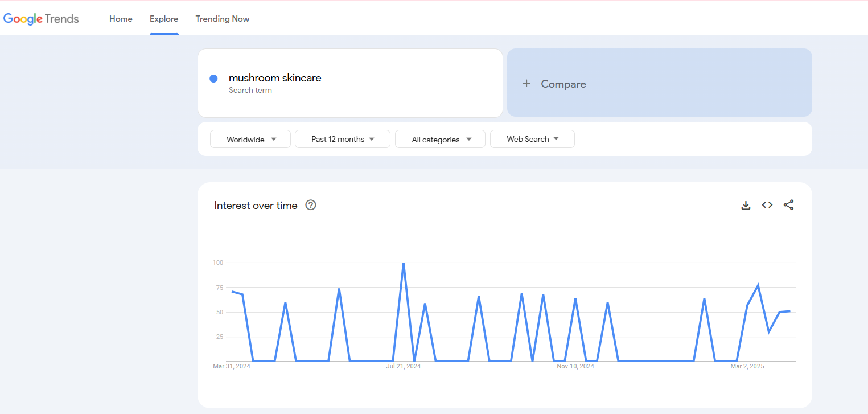Share the Interest over time chart
This screenshot has height=414, width=868.
(x=788, y=206)
